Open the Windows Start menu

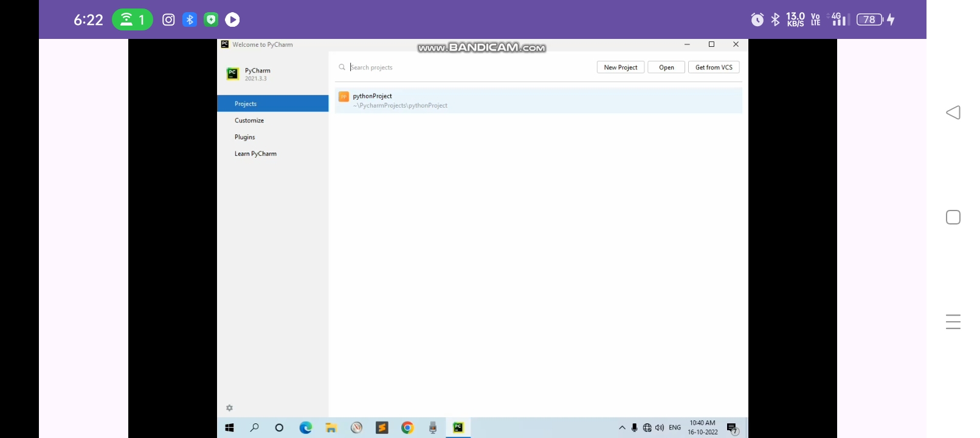coord(229,428)
